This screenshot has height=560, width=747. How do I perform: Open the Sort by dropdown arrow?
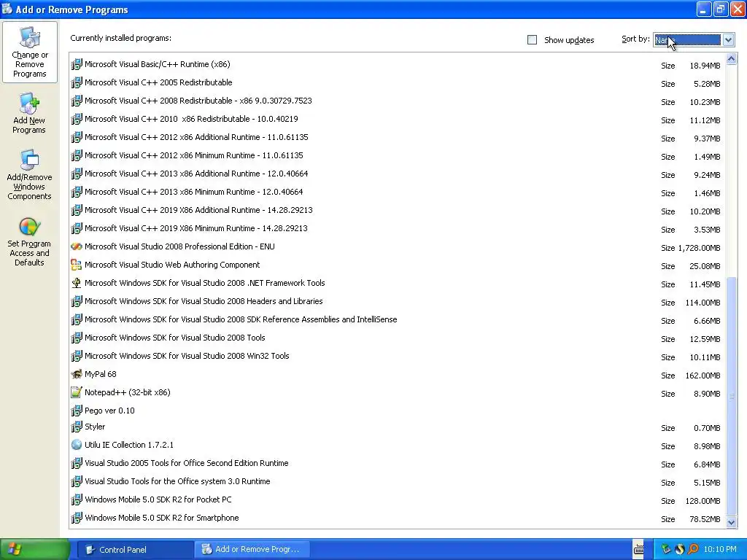(728, 40)
